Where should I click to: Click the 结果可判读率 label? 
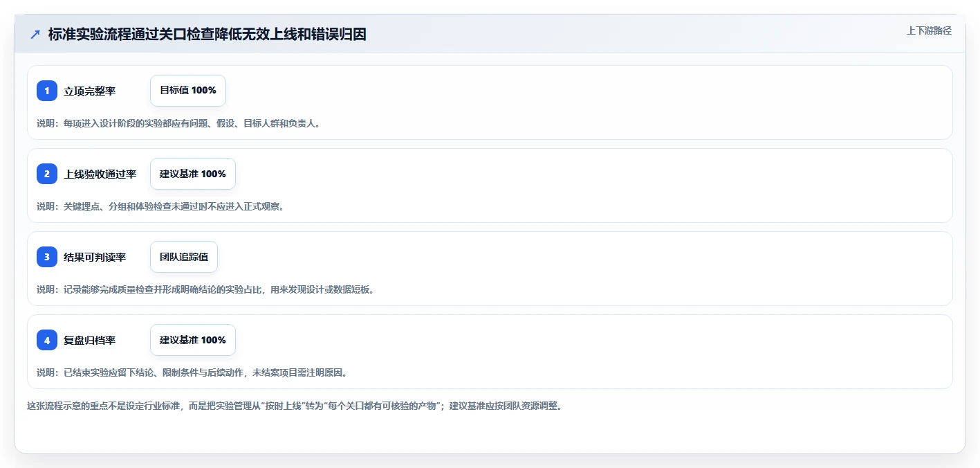(95, 257)
